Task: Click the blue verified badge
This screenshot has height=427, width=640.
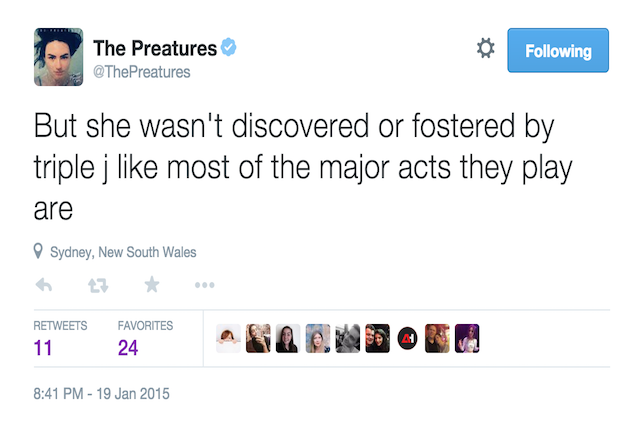Action: (x=229, y=47)
